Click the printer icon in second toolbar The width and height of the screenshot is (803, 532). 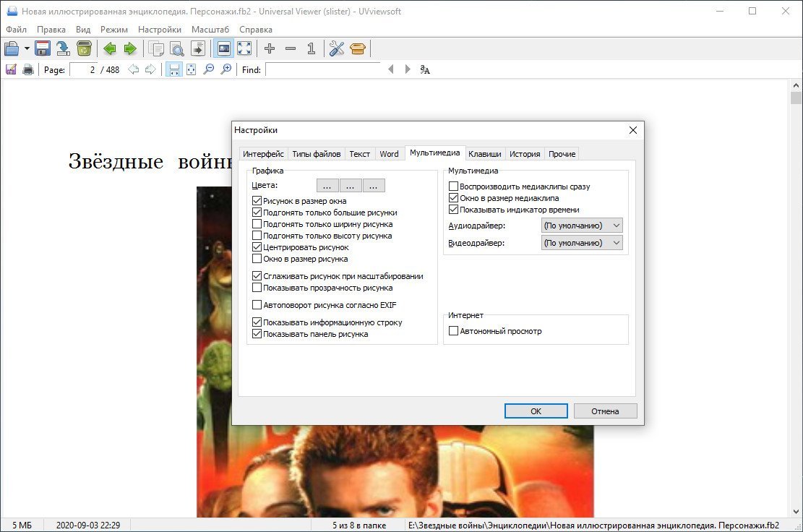click(28, 69)
